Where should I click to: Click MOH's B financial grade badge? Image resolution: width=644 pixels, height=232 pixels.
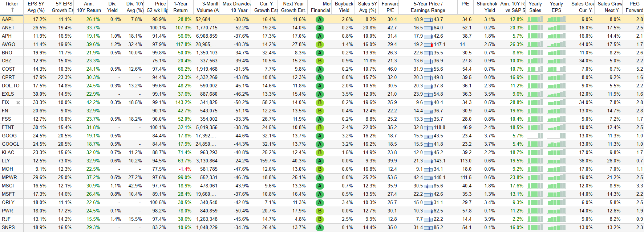pyautogui.click(x=320, y=169)
